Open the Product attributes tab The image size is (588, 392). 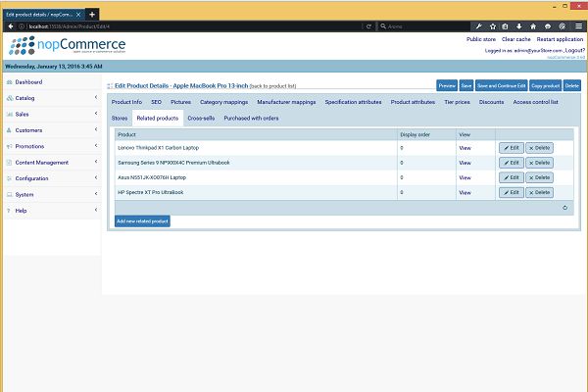[413, 102]
